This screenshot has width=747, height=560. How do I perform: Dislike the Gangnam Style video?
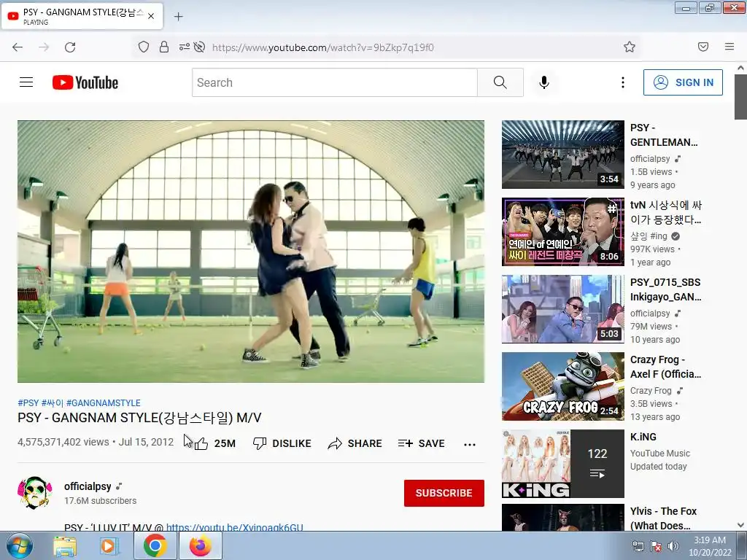click(x=282, y=443)
